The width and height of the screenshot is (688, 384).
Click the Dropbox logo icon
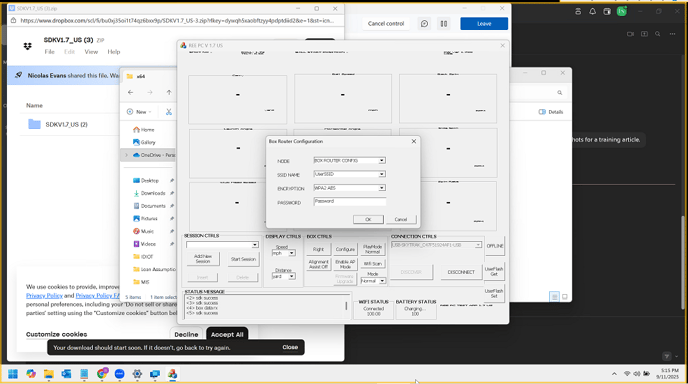[28, 46]
